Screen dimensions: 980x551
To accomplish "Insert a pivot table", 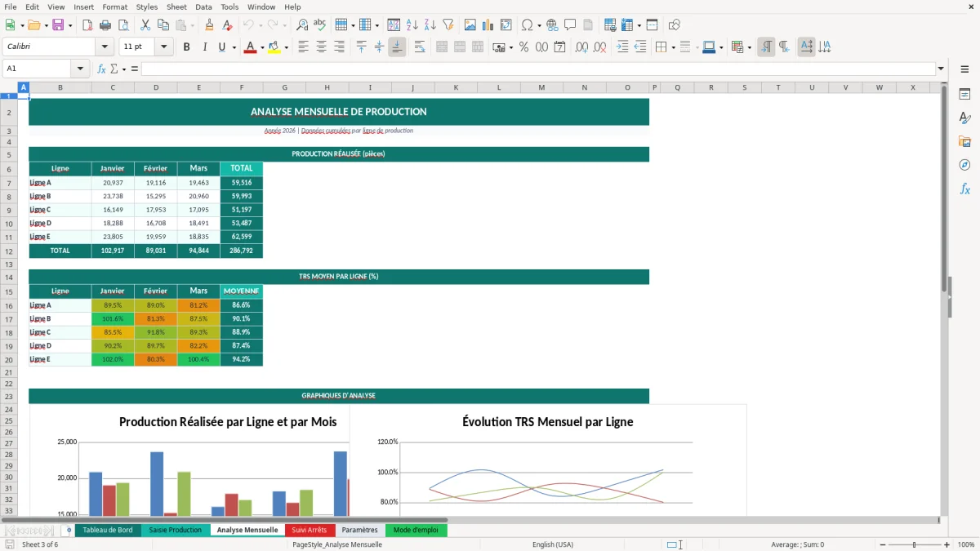I will tap(506, 25).
